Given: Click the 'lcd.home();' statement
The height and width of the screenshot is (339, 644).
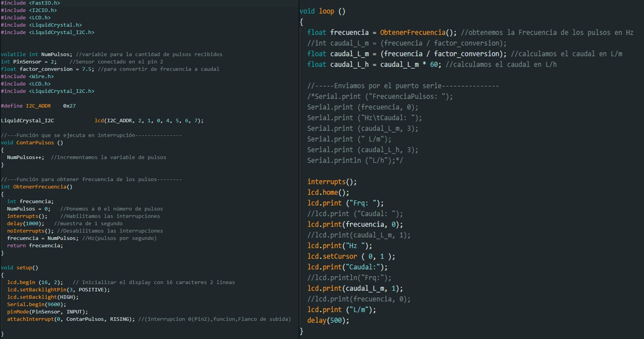Looking at the screenshot, I should point(328,192).
